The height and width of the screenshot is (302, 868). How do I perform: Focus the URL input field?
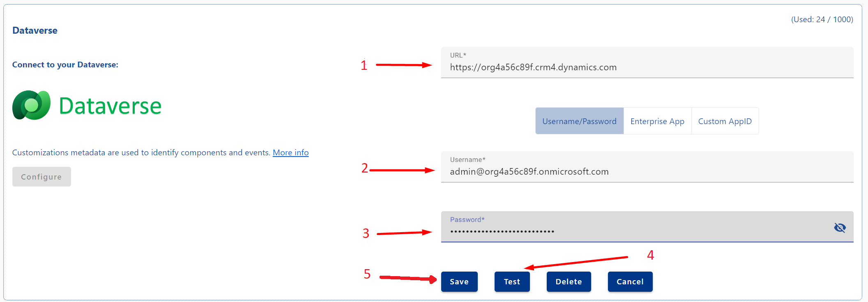tap(647, 62)
